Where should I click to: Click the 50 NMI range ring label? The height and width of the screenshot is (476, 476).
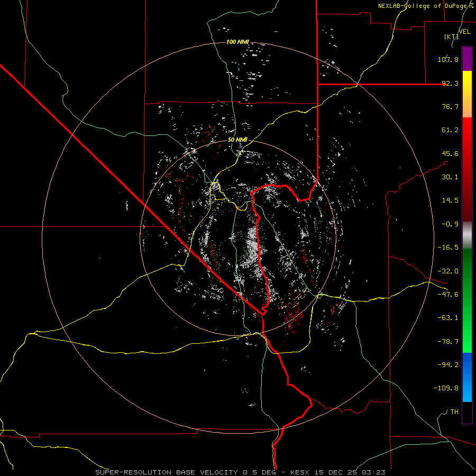tap(237, 140)
